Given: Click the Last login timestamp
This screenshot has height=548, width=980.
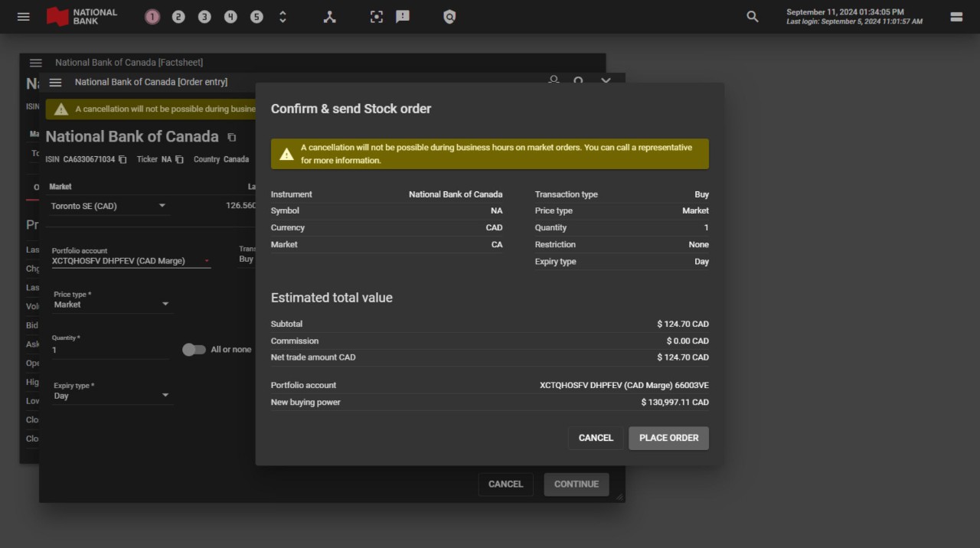Looking at the screenshot, I should tap(854, 21).
